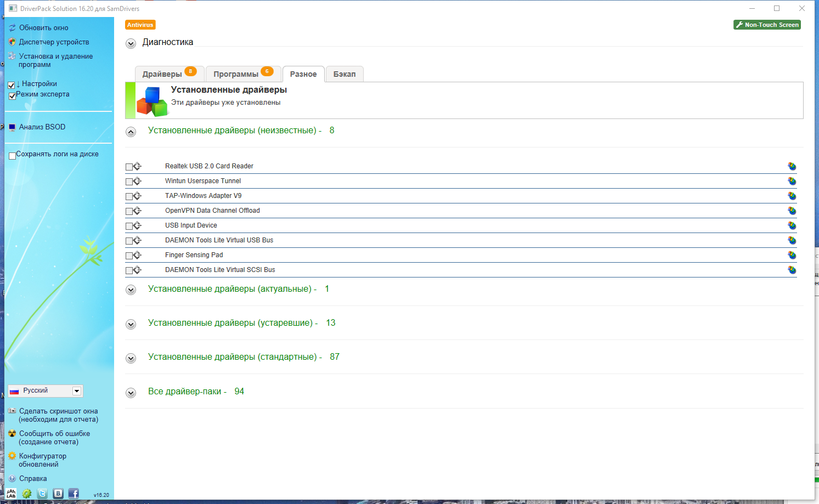Screen dimensions: 819x504
Task: Check the DAEMON Tools Lite Virtual USB Bus checkbox
Action: [129, 241]
